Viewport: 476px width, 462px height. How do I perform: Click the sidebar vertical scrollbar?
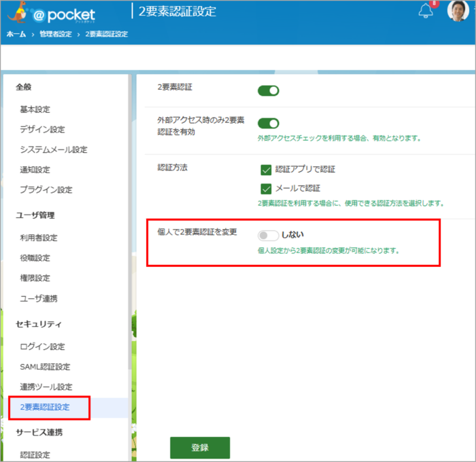coord(130,221)
